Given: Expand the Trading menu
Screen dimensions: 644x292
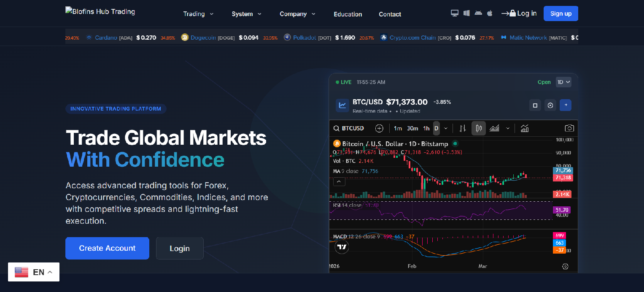Looking at the screenshot, I should pos(198,14).
